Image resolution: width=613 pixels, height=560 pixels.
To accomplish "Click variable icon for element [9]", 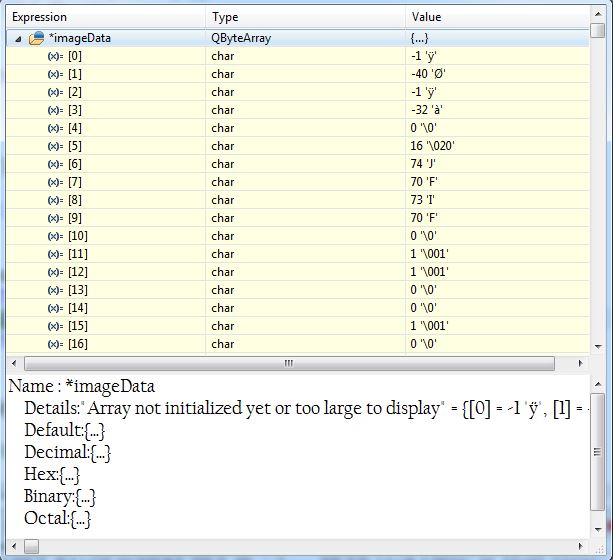I will (x=55, y=218).
